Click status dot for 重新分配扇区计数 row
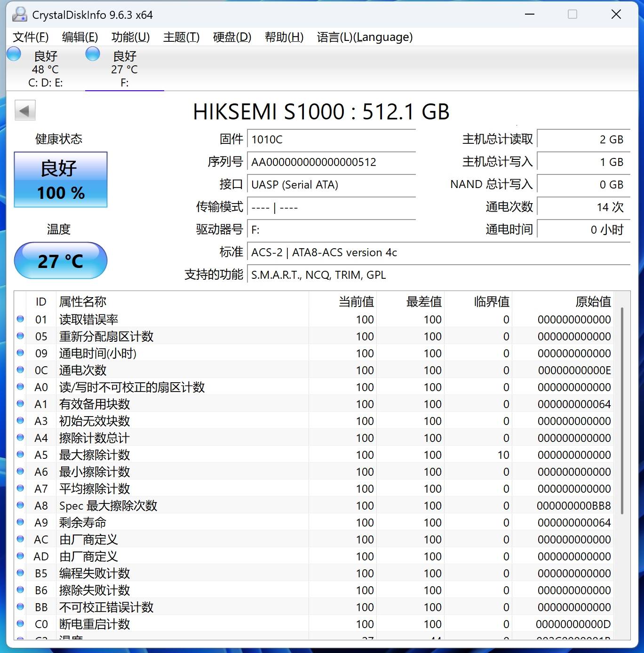Viewport: 644px width, 653px height. (x=20, y=336)
